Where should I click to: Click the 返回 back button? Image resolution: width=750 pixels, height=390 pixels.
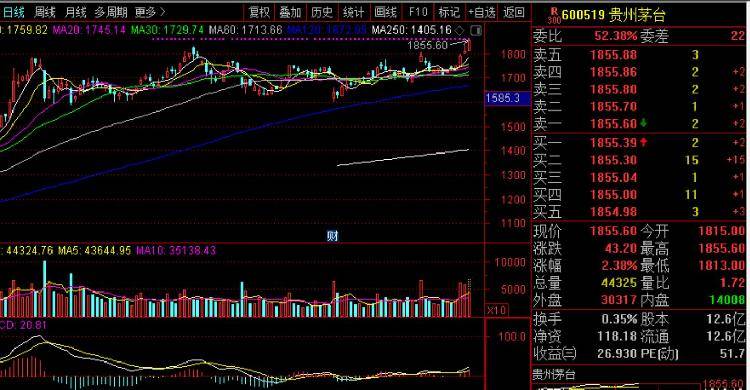click(514, 12)
